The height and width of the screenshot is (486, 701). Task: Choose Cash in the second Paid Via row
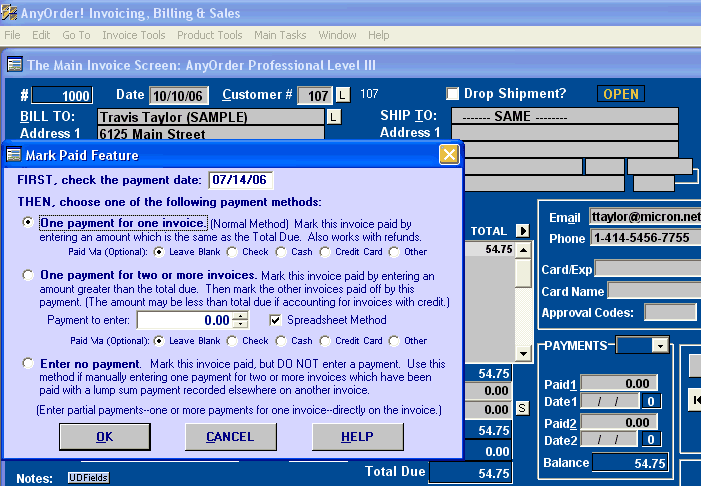[281, 341]
